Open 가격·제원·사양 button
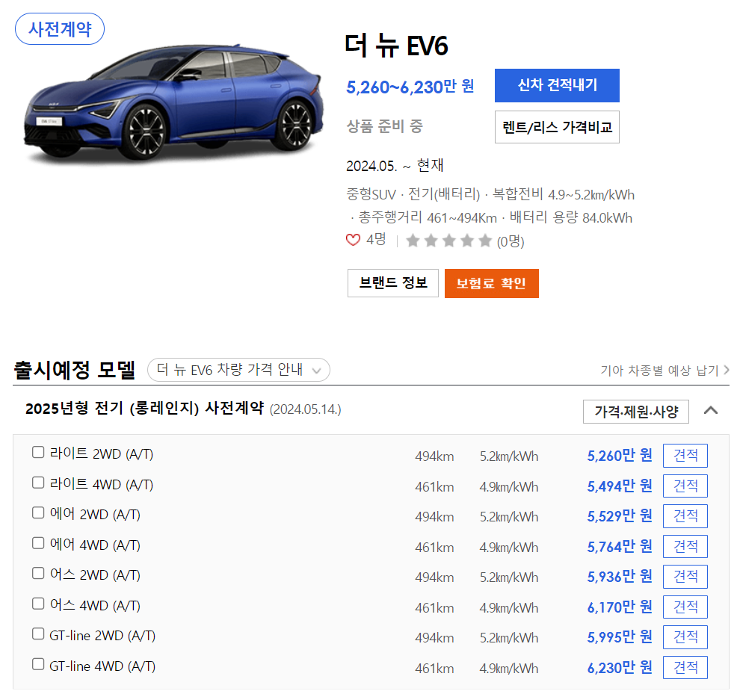 click(x=636, y=412)
